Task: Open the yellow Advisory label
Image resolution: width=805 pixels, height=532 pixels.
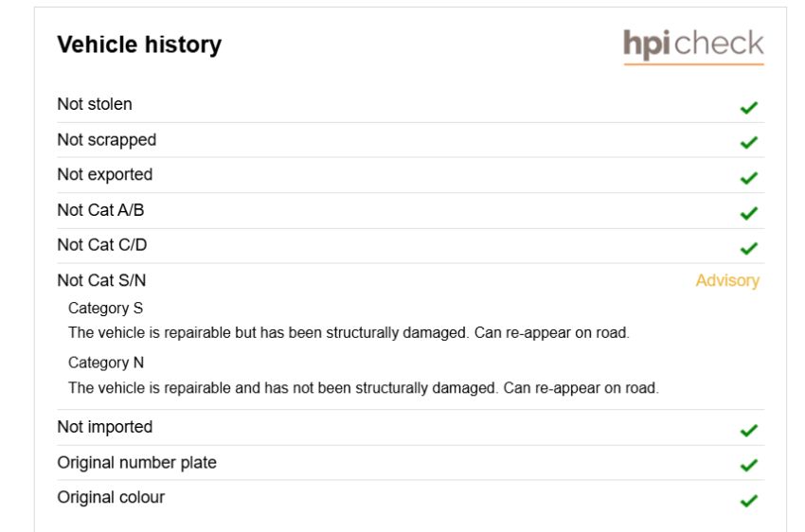Action: [727, 280]
